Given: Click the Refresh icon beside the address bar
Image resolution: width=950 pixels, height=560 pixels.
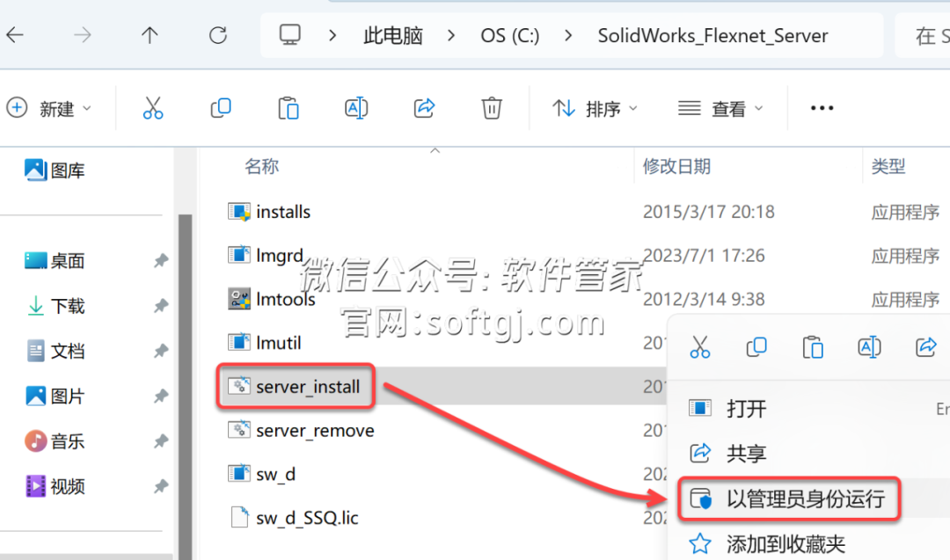Looking at the screenshot, I should pyautogui.click(x=218, y=36).
